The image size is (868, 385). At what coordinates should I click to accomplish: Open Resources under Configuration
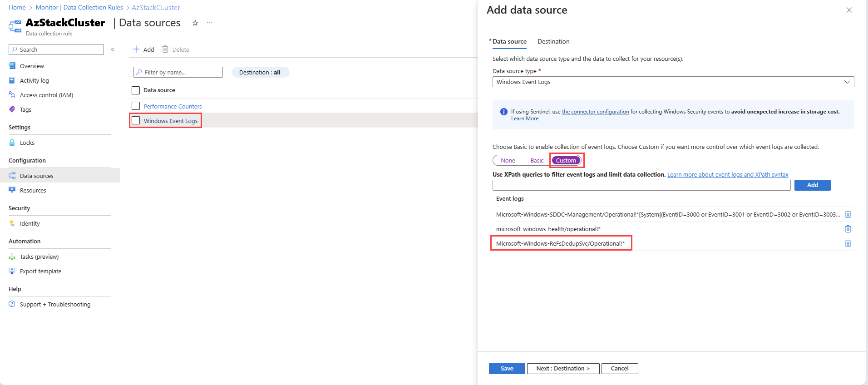coord(33,190)
